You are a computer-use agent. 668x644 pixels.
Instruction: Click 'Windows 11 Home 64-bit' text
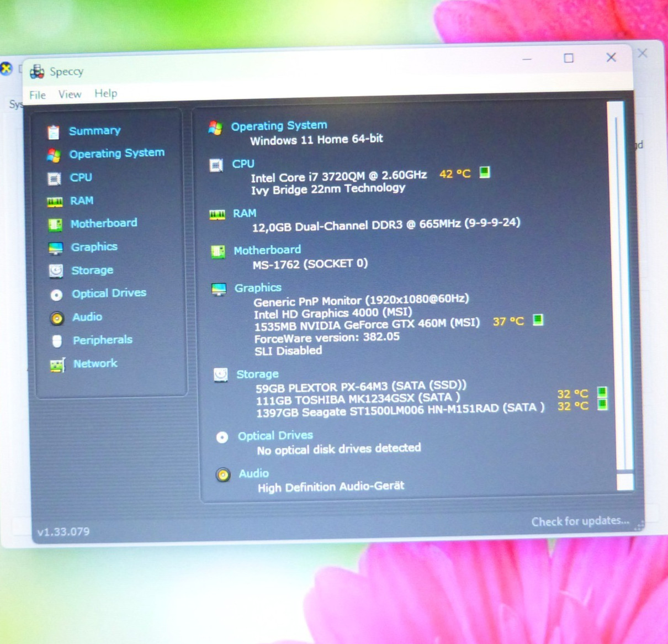tap(316, 139)
